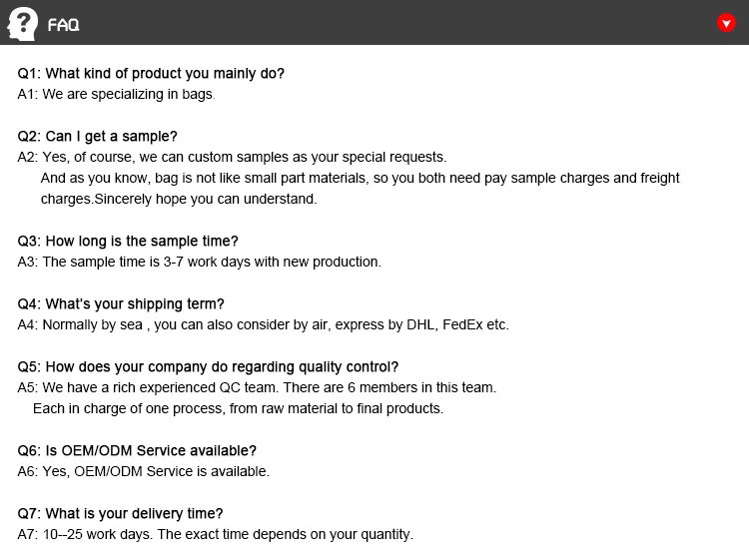Screen dimensions: 749x560
Task: Click answer A6 confirming OEM/ODM availability
Action: (143, 472)
